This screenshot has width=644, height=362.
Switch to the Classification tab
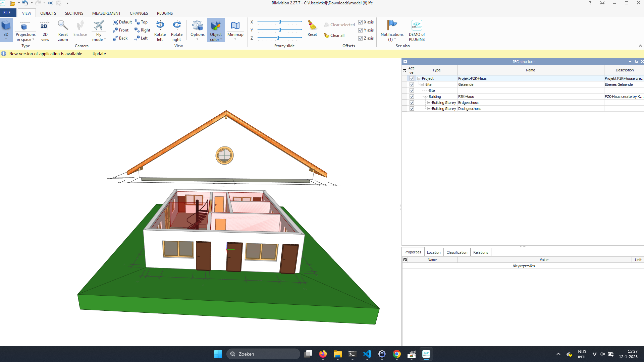click(x=457, y=252)
